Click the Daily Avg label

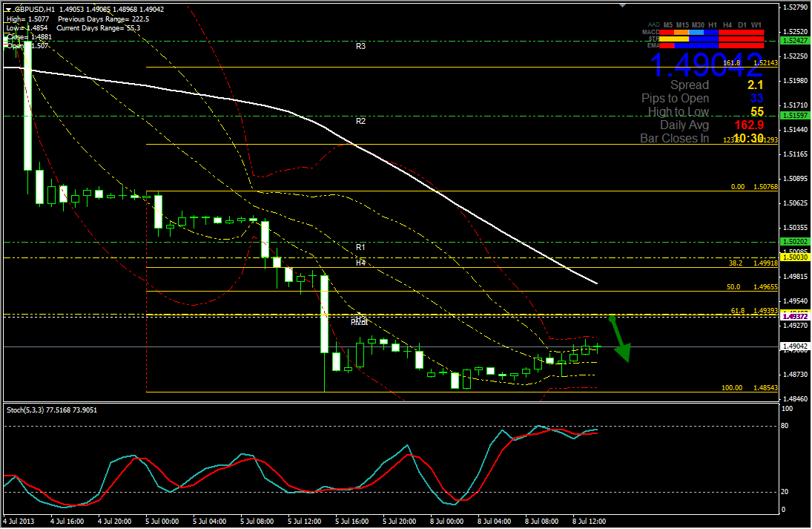coord(684,125)
